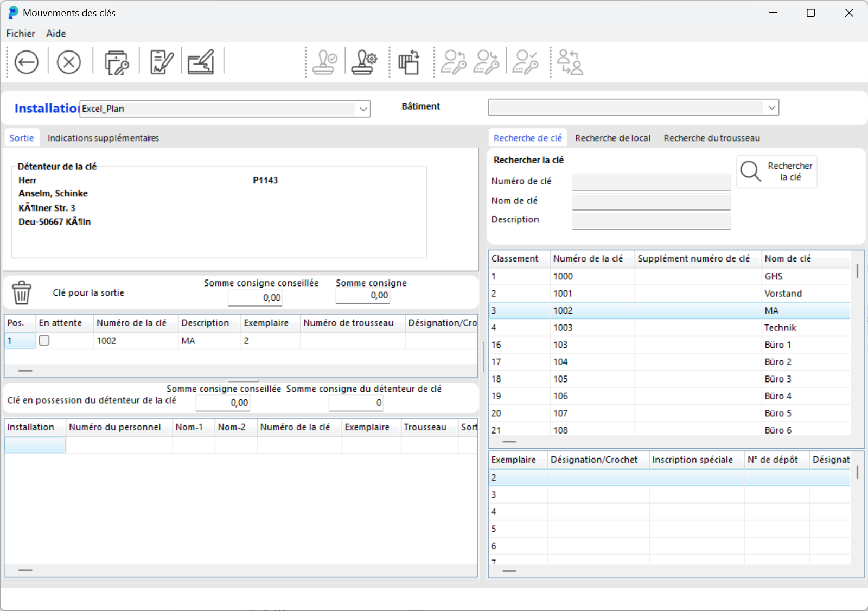The height and width of the screenshot is (611, 868).
Task: Click the magnifier Rechercher la clé button
Action: (776, 171)
